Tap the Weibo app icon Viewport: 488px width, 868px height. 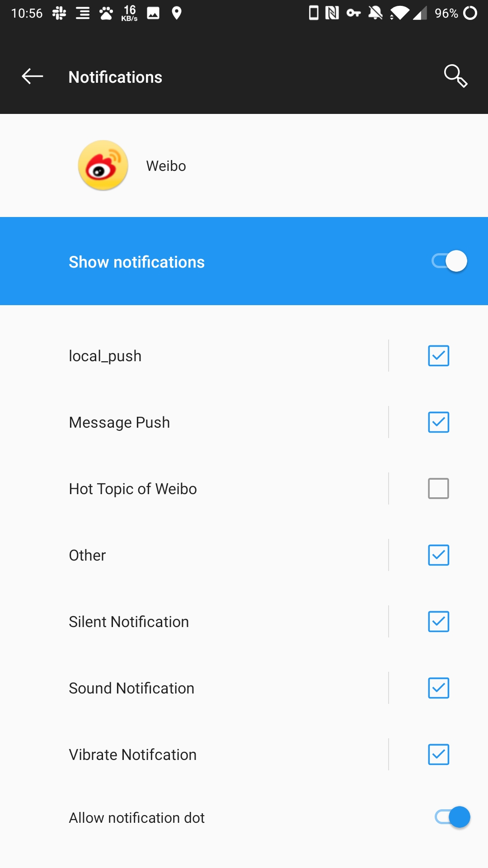(103, 165)
